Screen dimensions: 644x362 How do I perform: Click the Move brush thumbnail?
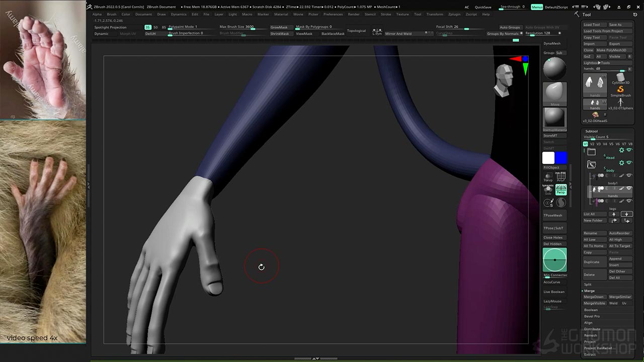[x=554, y=94]
